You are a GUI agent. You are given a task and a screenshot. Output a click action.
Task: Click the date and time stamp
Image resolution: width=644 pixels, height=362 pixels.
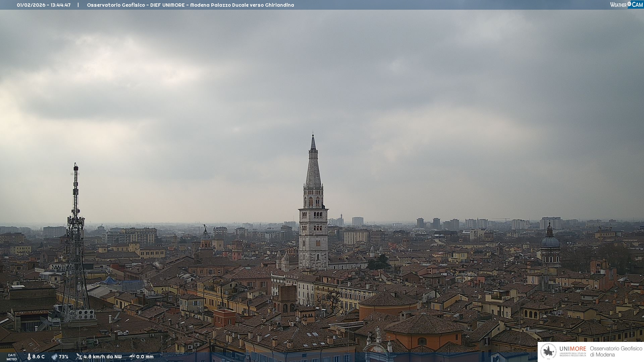[x=44, y=5]
